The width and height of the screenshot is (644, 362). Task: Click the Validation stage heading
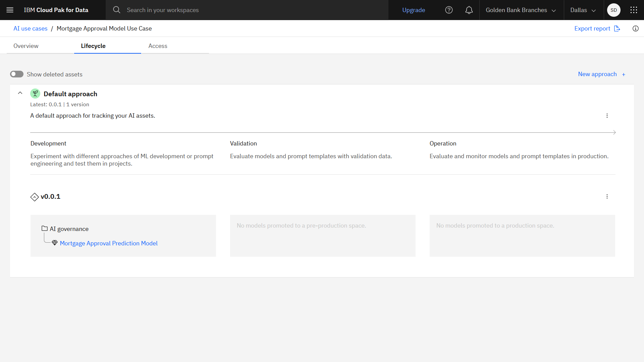[x=244, y=143]
